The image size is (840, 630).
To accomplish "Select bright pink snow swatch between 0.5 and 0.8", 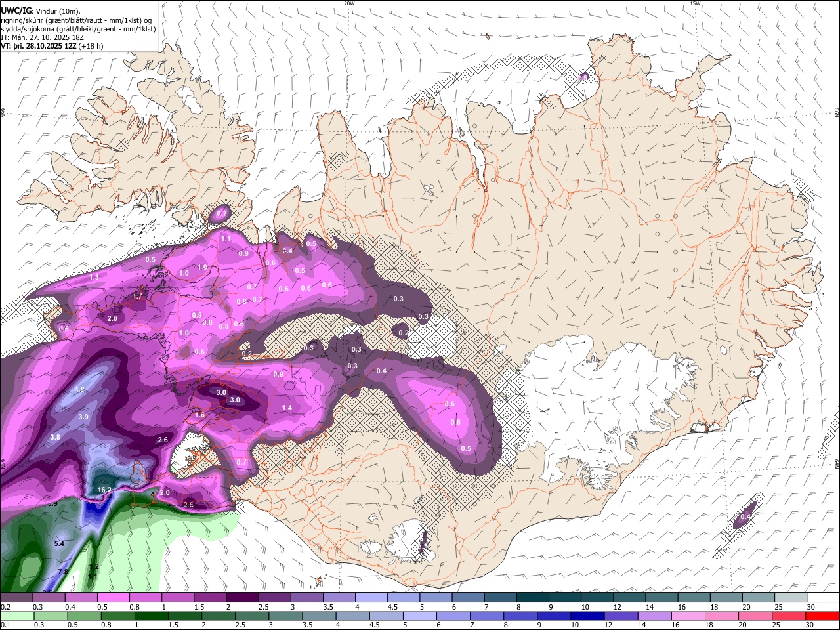I will point(113,598).
